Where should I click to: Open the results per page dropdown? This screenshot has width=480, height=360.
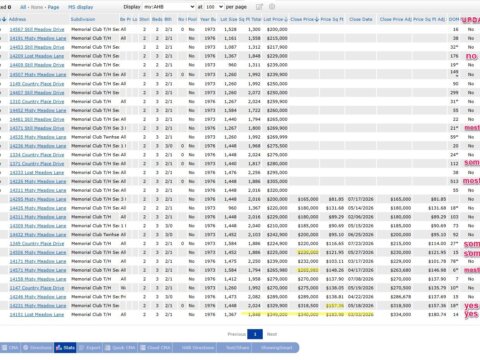tap(214, 7)
